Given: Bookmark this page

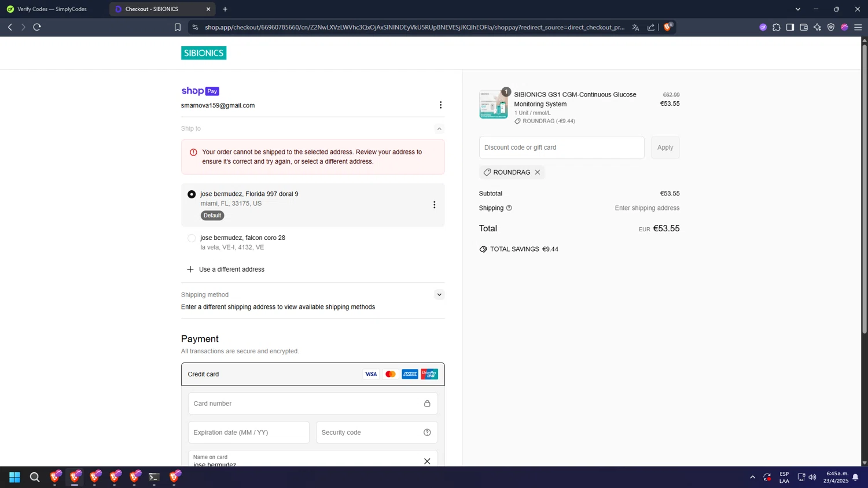Looking at the screenshot, I should pyautogui.click(x=178, y=27).
